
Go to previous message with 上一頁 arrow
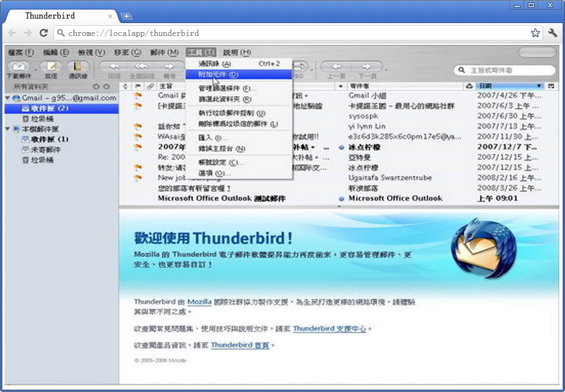tap(336, 66)
